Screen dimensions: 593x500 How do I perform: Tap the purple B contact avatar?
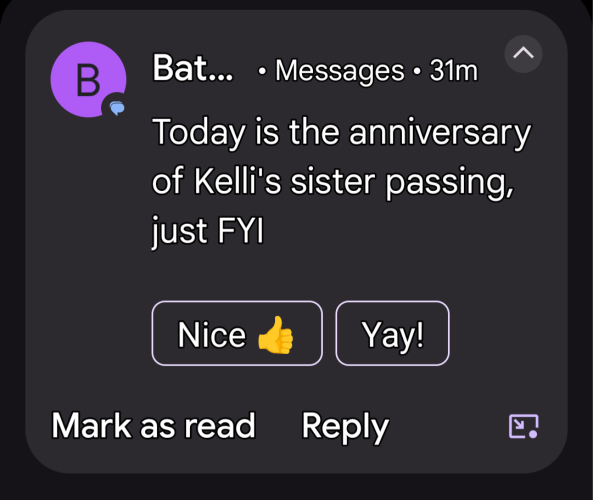pyautogui.click(x=88, y=79)
